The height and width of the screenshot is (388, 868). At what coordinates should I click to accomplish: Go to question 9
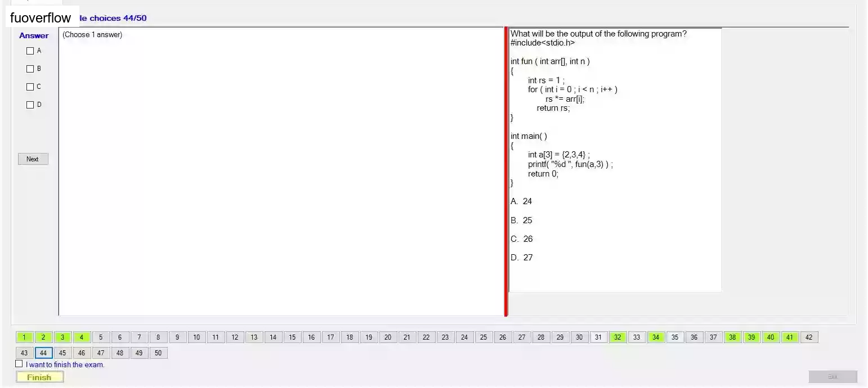click(x=177, y=337)
